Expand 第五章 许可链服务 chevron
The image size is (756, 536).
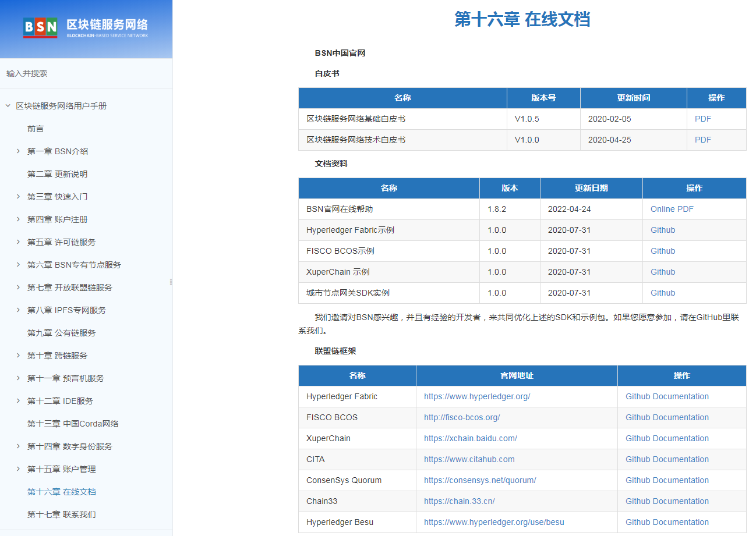pyautogui.click(x=19, y=242)
